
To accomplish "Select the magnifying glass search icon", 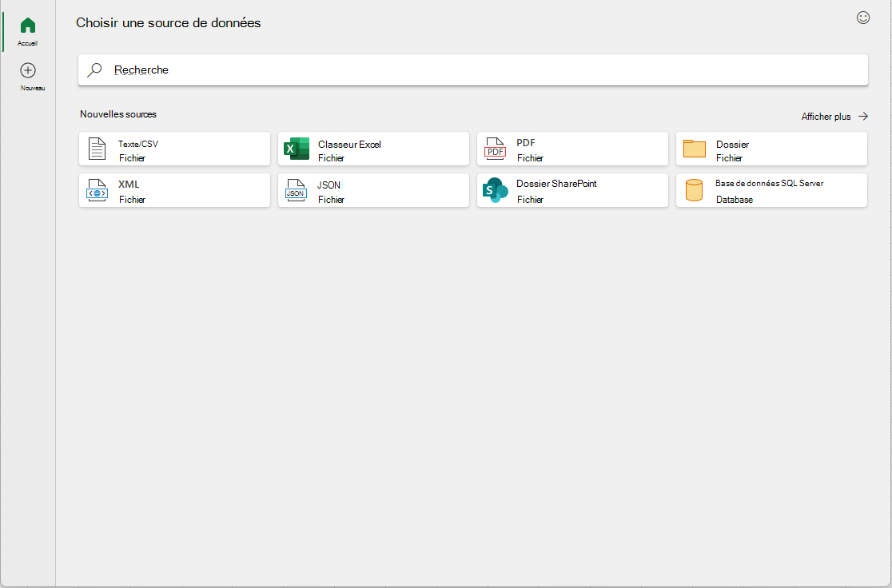I will tap(94, 70).
